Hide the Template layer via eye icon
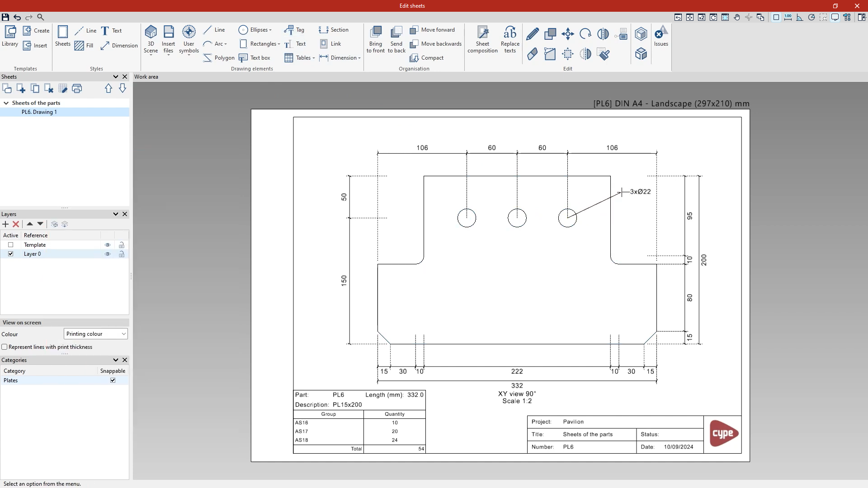This screenshot has width=868, height=488. point(108,245)
